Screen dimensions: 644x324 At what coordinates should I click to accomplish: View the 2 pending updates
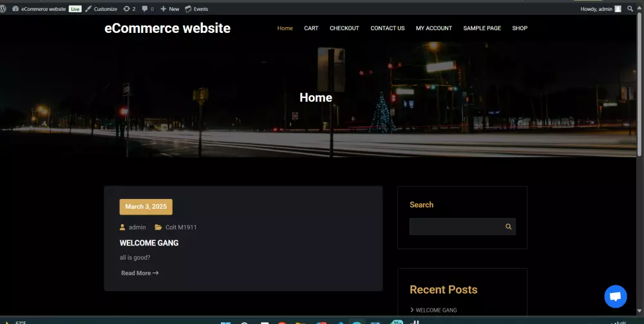129,9
